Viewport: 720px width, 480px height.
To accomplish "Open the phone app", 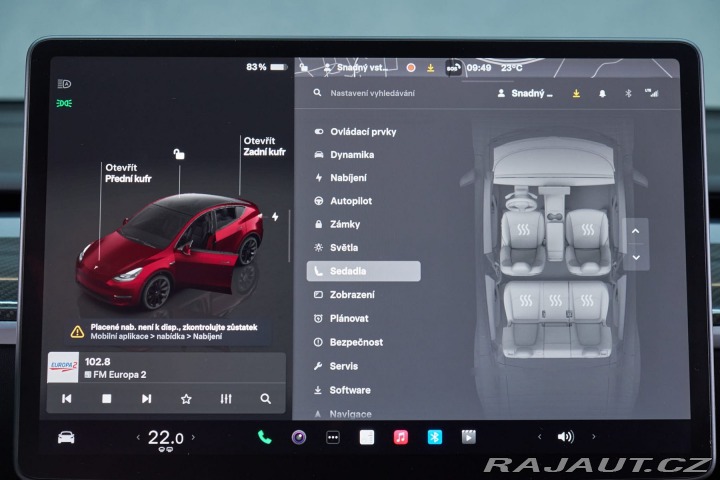I will point(264,437).
